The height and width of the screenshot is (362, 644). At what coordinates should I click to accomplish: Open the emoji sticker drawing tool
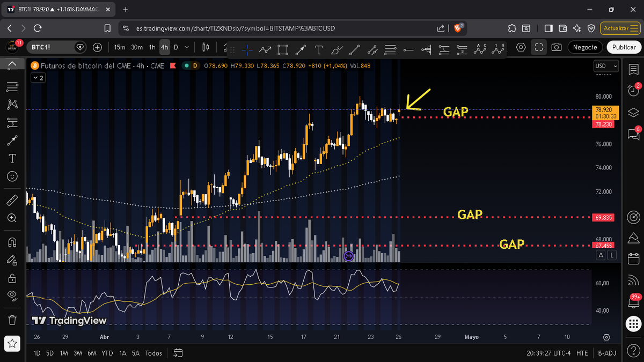(x=12, y=176)
